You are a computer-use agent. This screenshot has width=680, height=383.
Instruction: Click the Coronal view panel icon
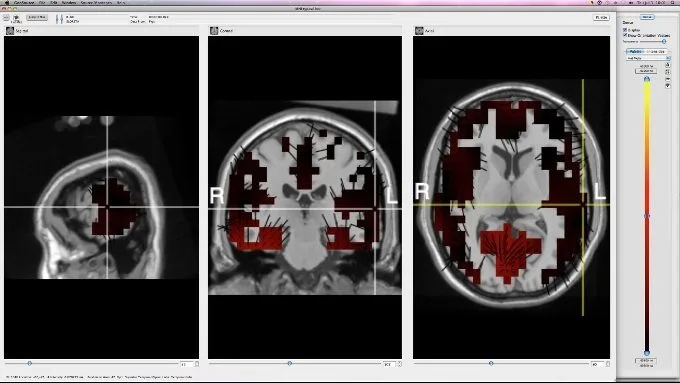[214, 31]
